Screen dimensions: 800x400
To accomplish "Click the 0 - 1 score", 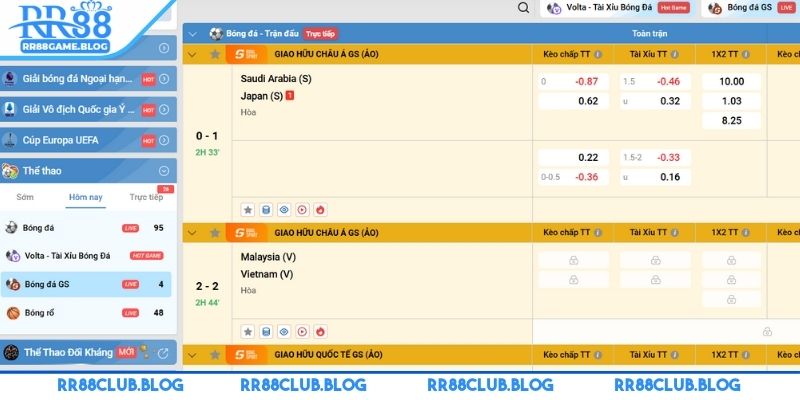I will coord(207,136).
